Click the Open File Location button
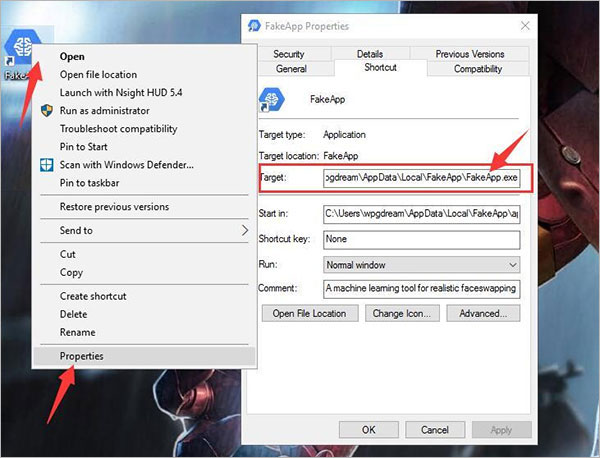 click(310, 313)
